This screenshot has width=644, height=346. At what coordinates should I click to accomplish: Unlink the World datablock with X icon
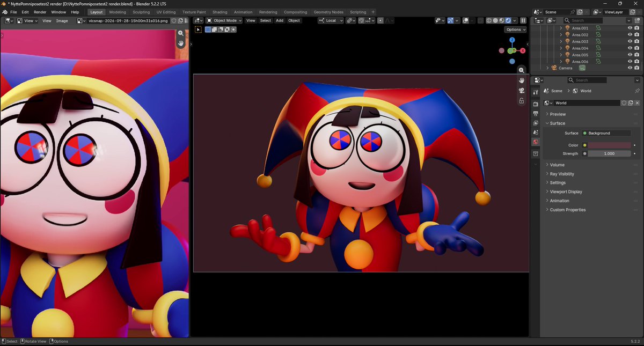637,103
